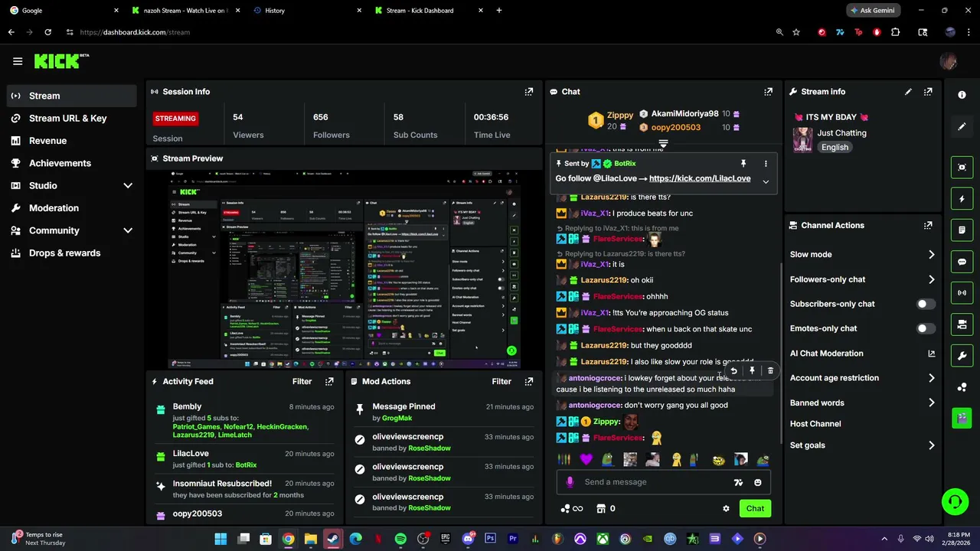Pop out the Activity Feed panel

coord(329,381)
